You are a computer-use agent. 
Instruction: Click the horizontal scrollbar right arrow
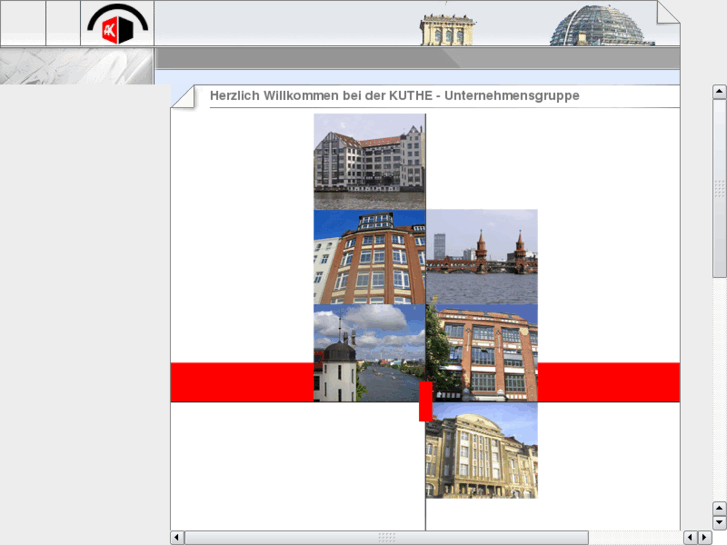pos(704,538)
